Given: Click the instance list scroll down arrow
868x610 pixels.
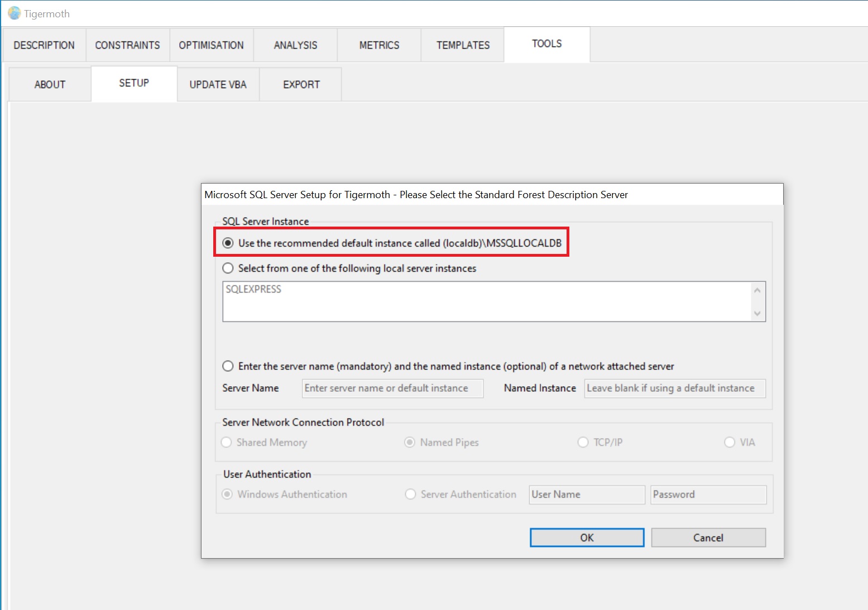Looking at the screenshot, I should click(757, 313).
